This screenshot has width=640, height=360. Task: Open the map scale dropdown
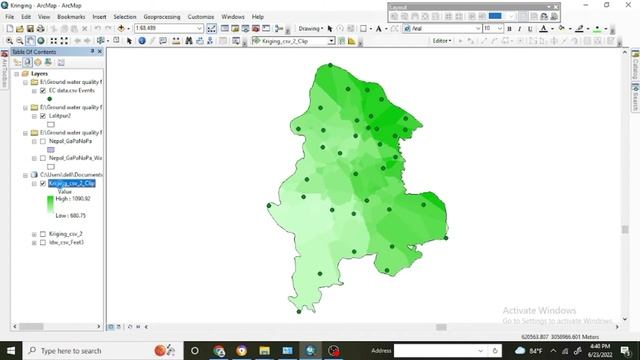tap(199, 29)
